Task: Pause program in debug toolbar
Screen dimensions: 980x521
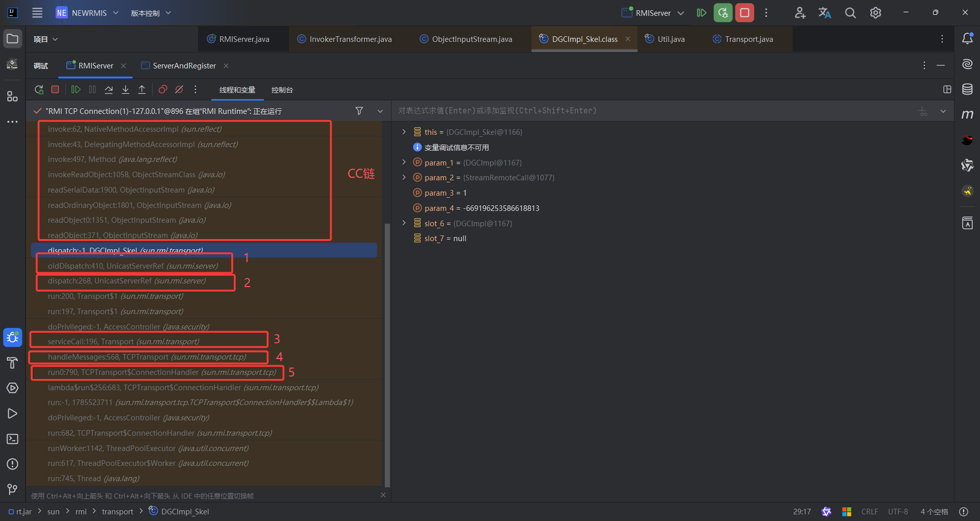Action: 92,89
